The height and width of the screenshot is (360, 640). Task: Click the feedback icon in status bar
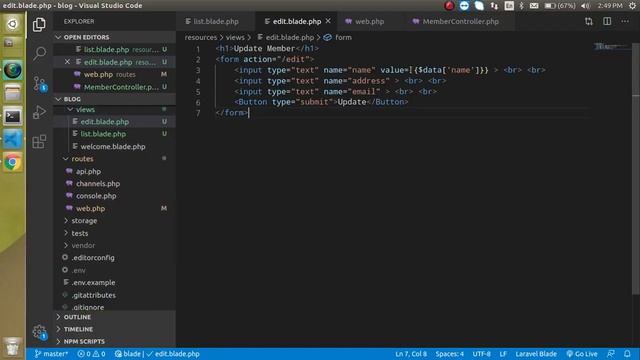[x=611, y=353]
